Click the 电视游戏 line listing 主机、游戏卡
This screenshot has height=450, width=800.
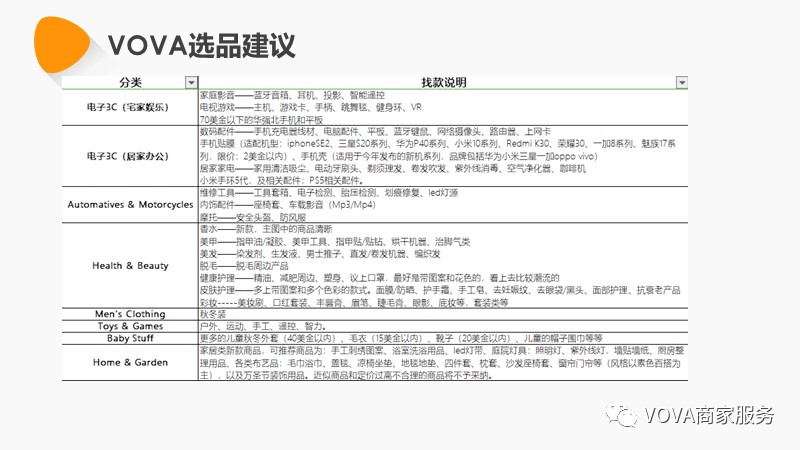311,107
